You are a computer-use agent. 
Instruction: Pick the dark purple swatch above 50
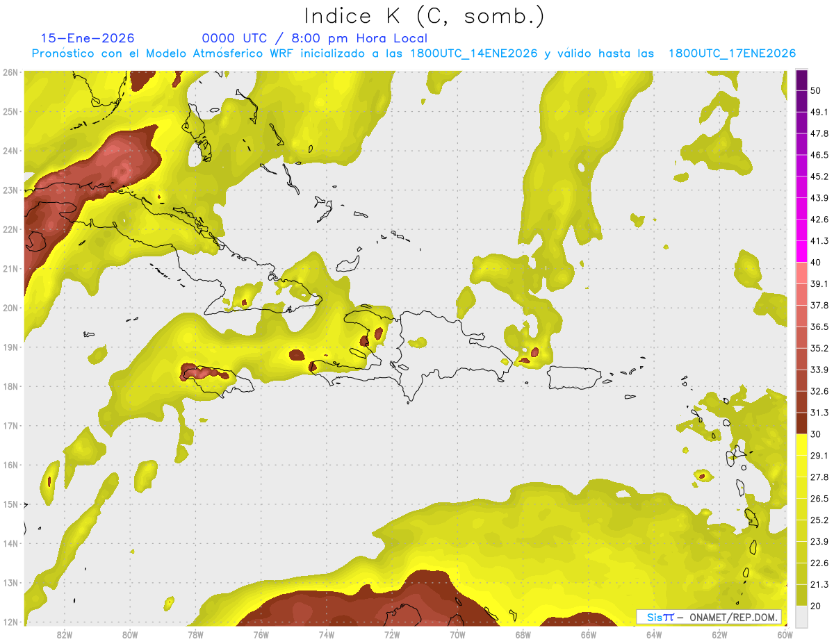[x=801, y=80]
